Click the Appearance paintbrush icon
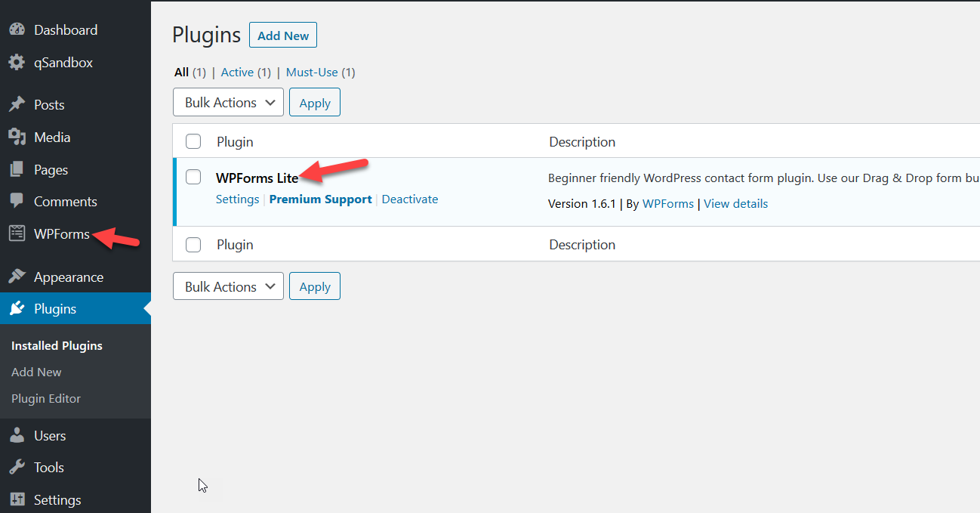980x513 pixels. point(17,277)
